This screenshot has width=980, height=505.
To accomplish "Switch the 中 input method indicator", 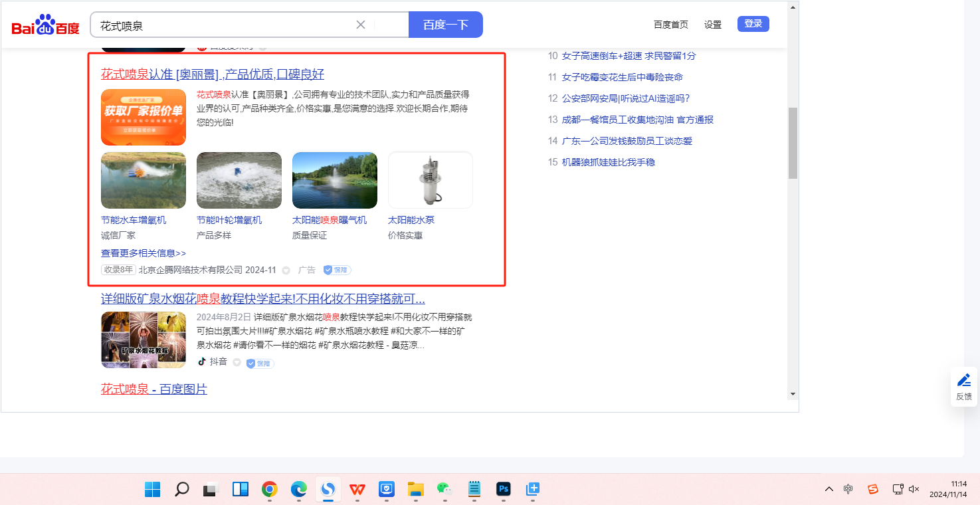I will 848,489.
